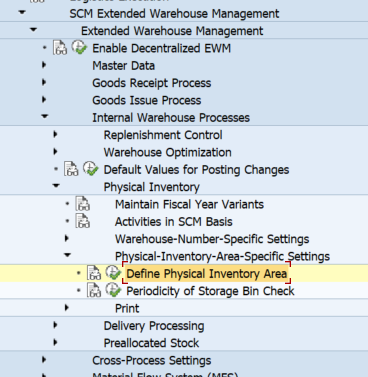368x377 pixels.
Task: Open documentation icon for Enable Decentralized EWM
Action: pos(60,48)
